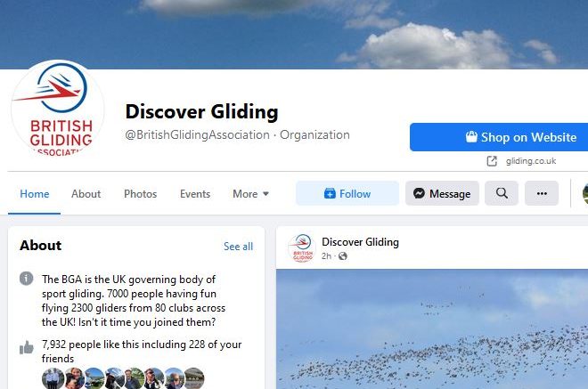Open the three-dots more options button
Image resolution: width=588 pixels, height=389 pixels.
542,193
